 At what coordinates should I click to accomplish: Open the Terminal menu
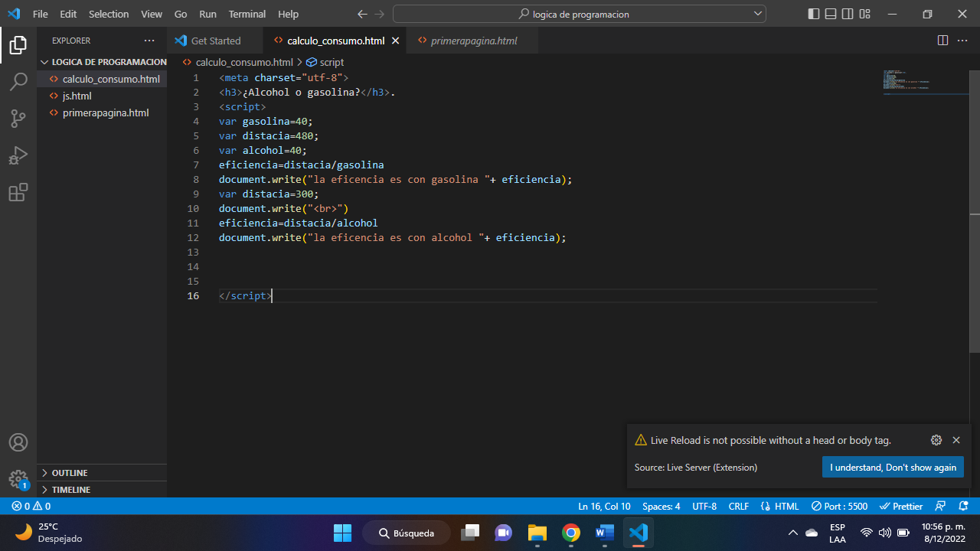coord(247,14)
